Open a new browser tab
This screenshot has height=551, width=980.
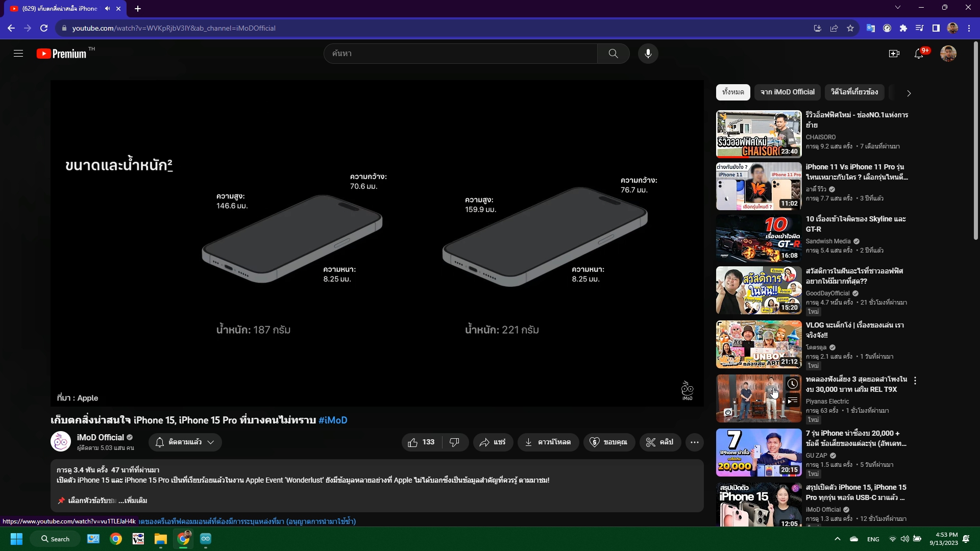[138, 9]
